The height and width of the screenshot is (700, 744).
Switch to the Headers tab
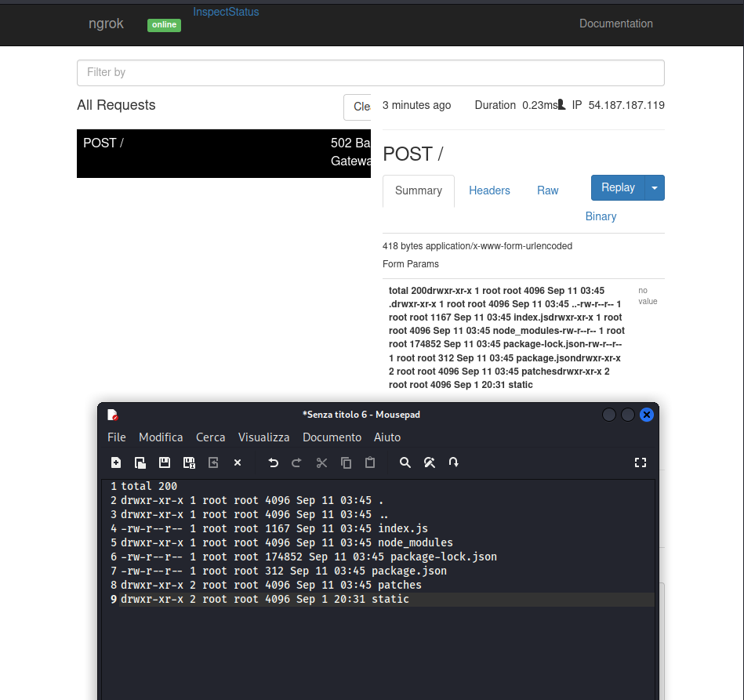click(x=489, y=190)
